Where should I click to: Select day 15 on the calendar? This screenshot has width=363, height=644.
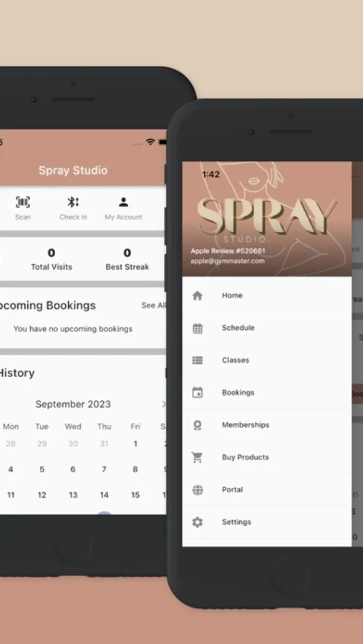click(135, 495)
